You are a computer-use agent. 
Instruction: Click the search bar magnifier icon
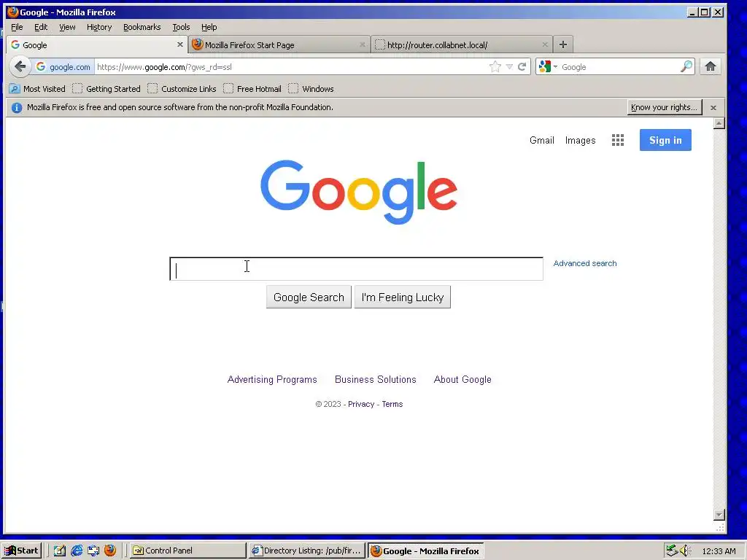pos(686,66)
